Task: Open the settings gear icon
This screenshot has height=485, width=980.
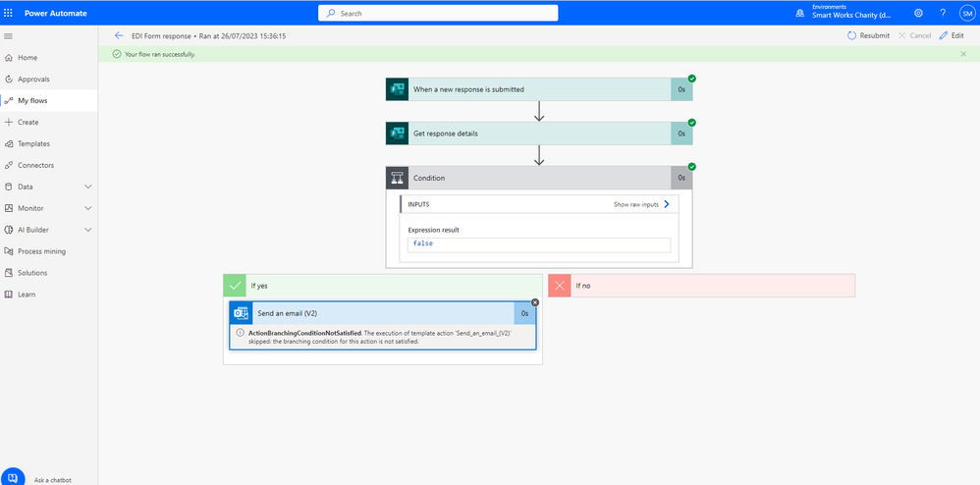Action: (918, 13)
